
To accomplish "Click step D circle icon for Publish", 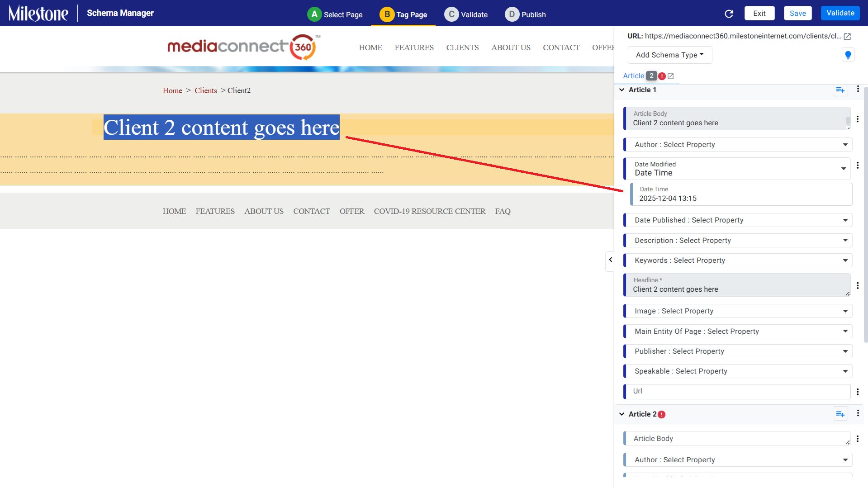I will point(512,14).
